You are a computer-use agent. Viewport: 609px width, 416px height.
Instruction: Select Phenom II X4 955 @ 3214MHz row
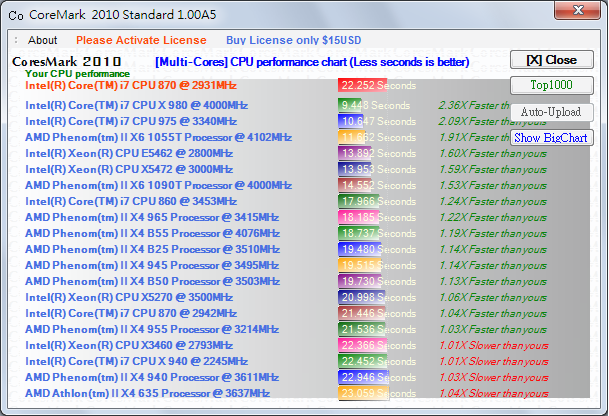click(x=152, y=329)
